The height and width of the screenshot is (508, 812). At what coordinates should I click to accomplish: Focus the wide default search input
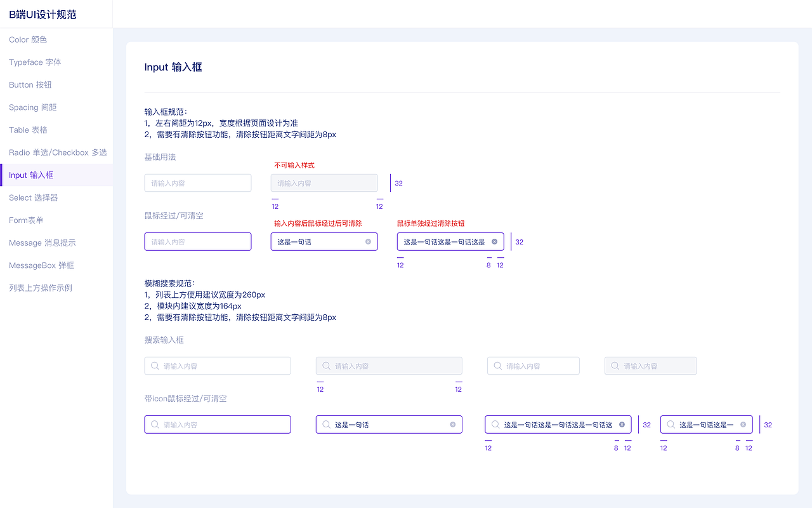point(218,366)
